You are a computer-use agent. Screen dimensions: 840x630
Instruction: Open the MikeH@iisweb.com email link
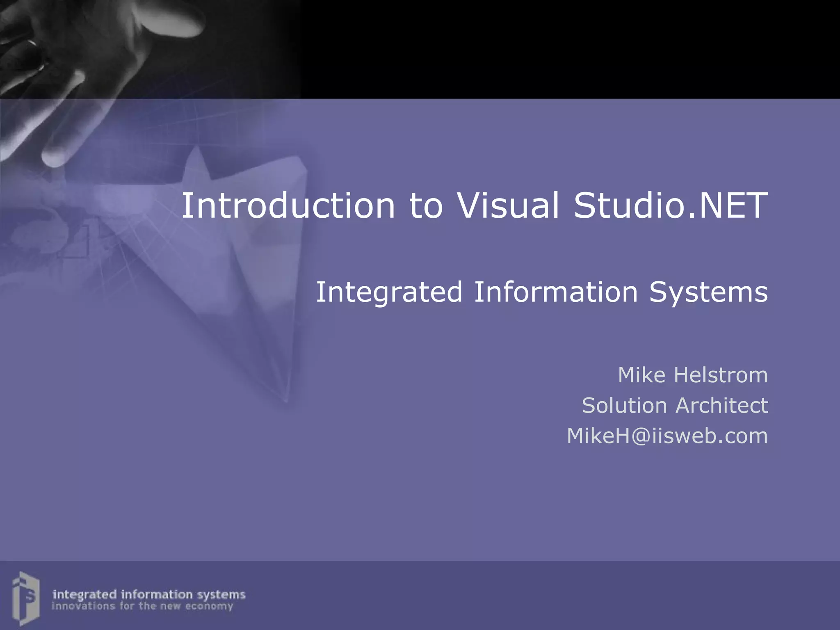[667, 436]
